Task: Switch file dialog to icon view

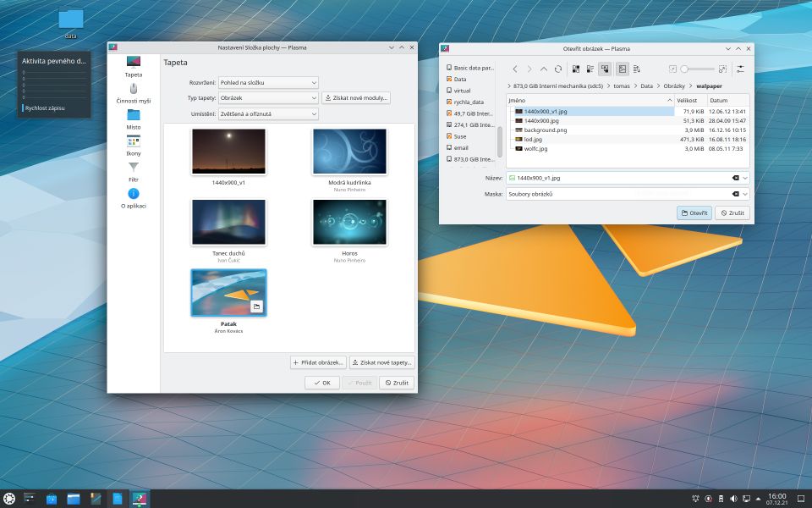Action: 576,69
